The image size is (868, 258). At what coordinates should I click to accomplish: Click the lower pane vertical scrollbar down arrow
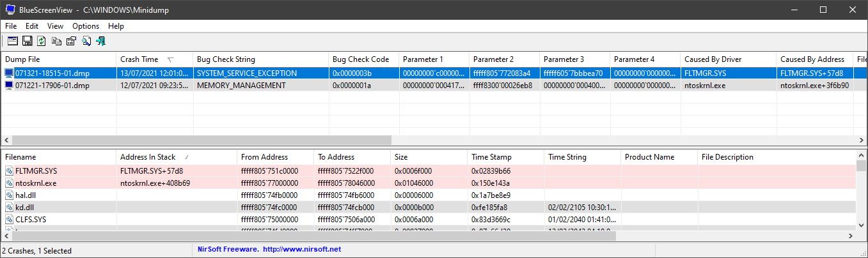862,224
